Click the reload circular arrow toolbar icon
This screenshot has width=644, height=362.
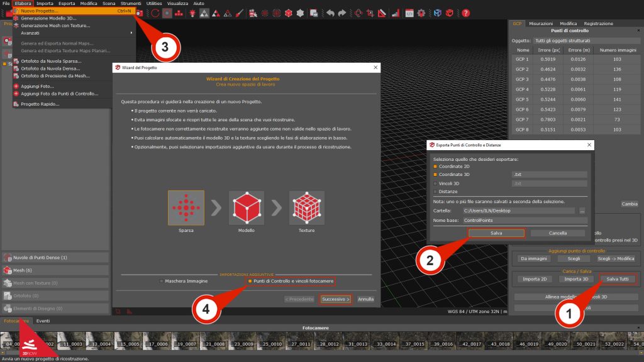click(x=155, y=13)
